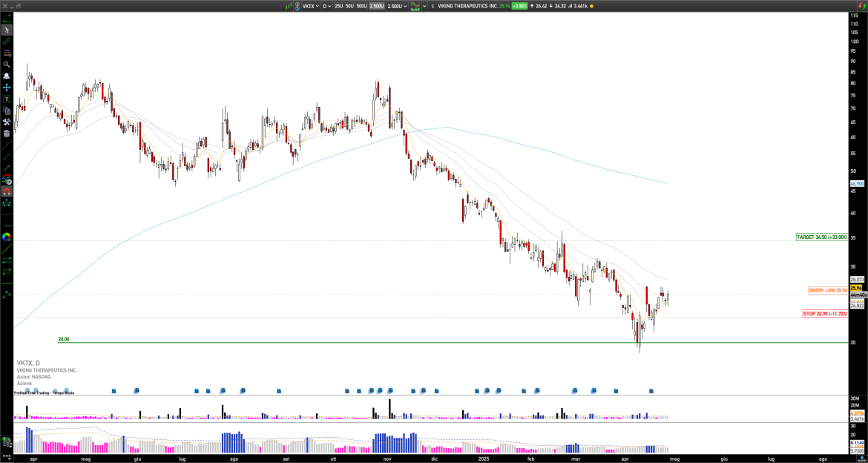This screenshot has width=868, height=463.
Task: Open the wrench and screwdriver settings icon
Action: pos(7,122)
